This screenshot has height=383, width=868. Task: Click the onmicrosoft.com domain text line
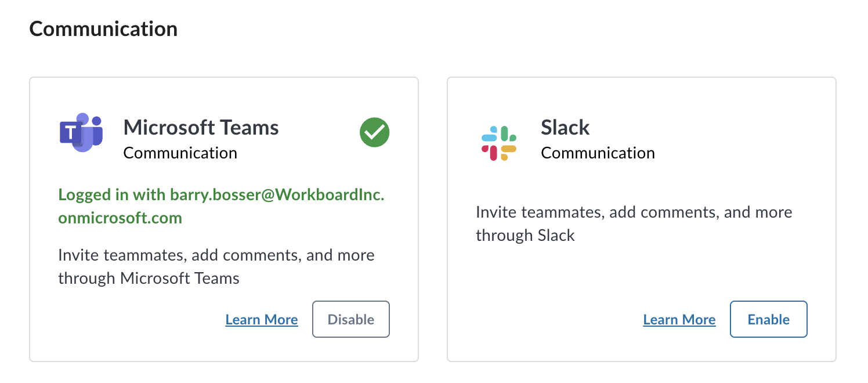120,218
